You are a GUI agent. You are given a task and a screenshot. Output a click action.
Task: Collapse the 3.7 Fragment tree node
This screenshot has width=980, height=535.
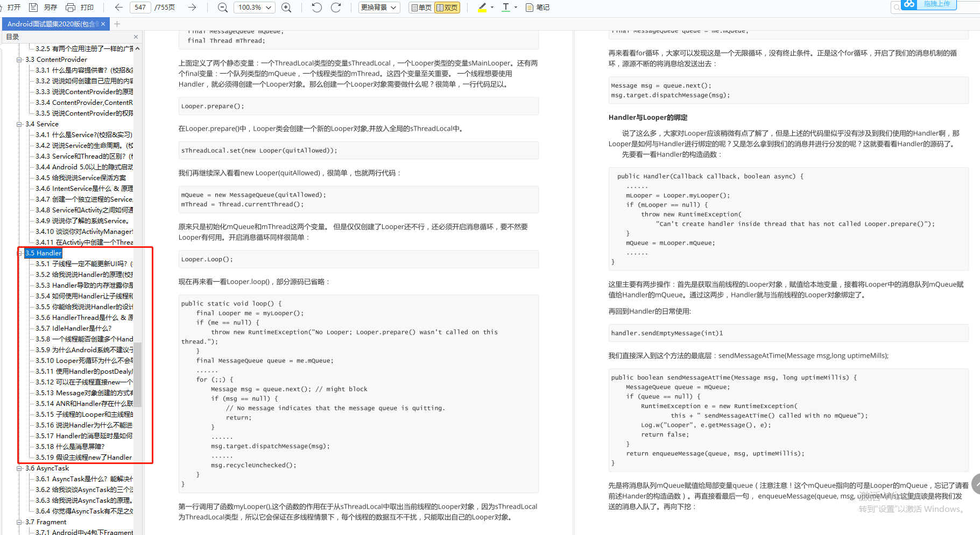pyautogui.click(x=19, y=522)
